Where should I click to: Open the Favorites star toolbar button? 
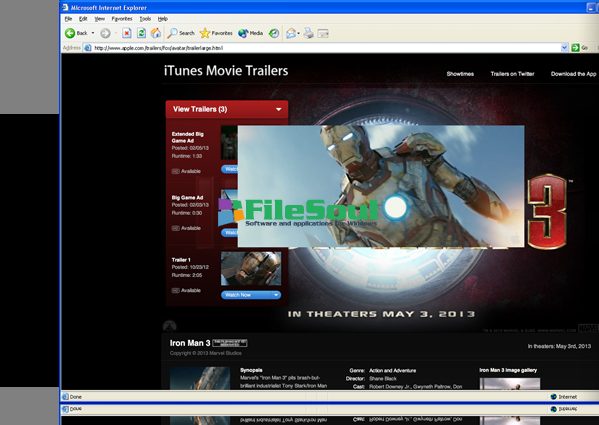216,33
